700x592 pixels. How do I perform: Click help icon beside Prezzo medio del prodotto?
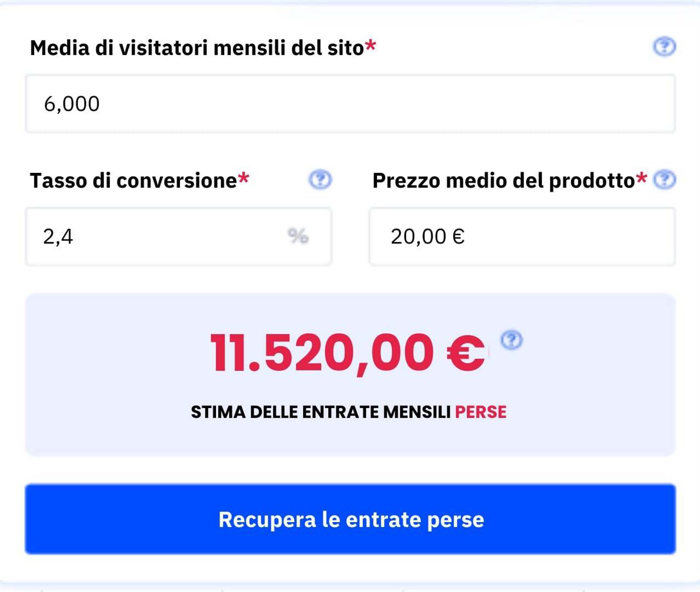(x=664, y=180)
